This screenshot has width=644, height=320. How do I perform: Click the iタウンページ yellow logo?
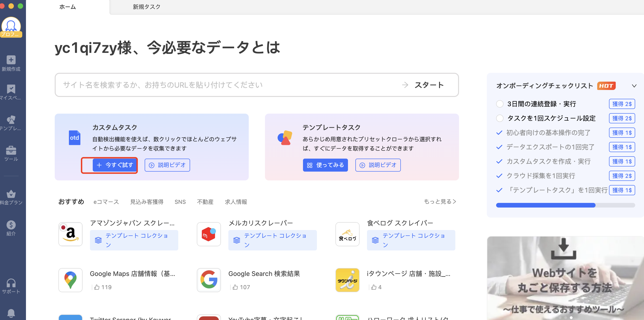pyautogui.click(x=347, y=280)
